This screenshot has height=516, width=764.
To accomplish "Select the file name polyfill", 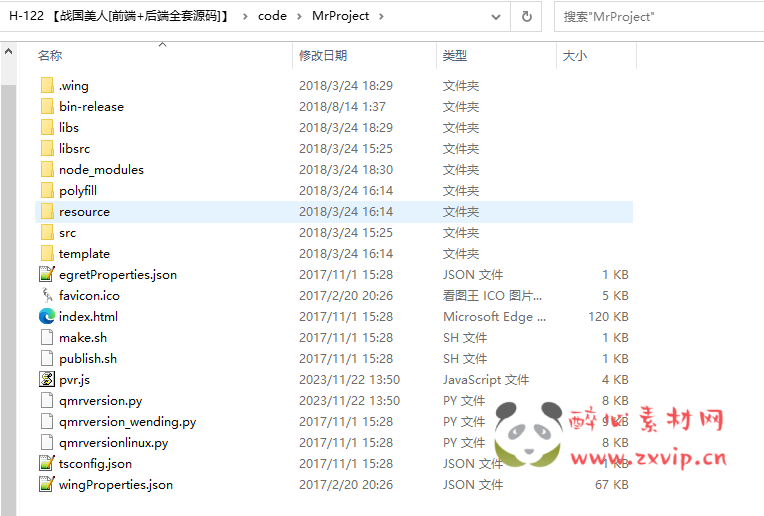I will [x=78, y=191].
